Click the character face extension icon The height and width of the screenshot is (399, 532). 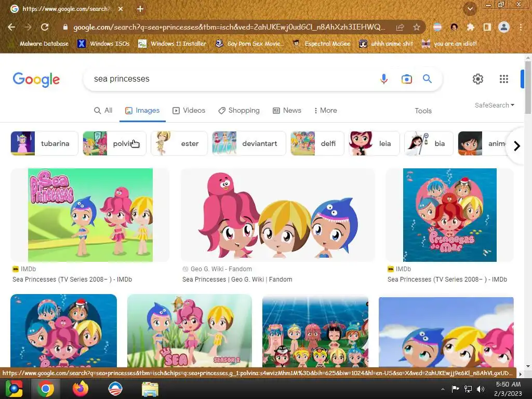454,27
